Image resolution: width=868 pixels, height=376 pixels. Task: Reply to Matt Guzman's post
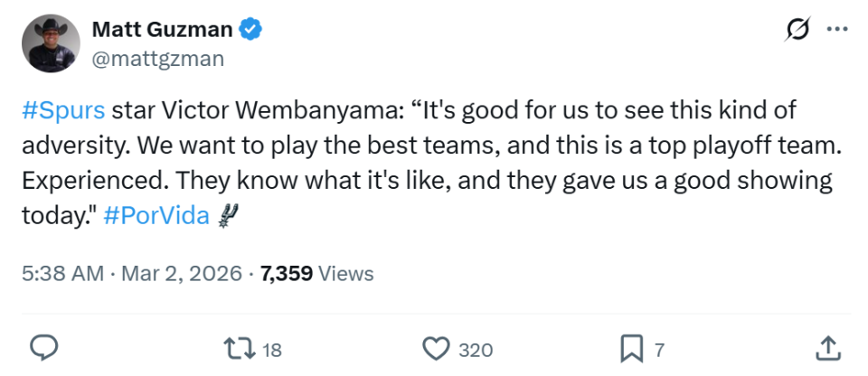[45, 348]
